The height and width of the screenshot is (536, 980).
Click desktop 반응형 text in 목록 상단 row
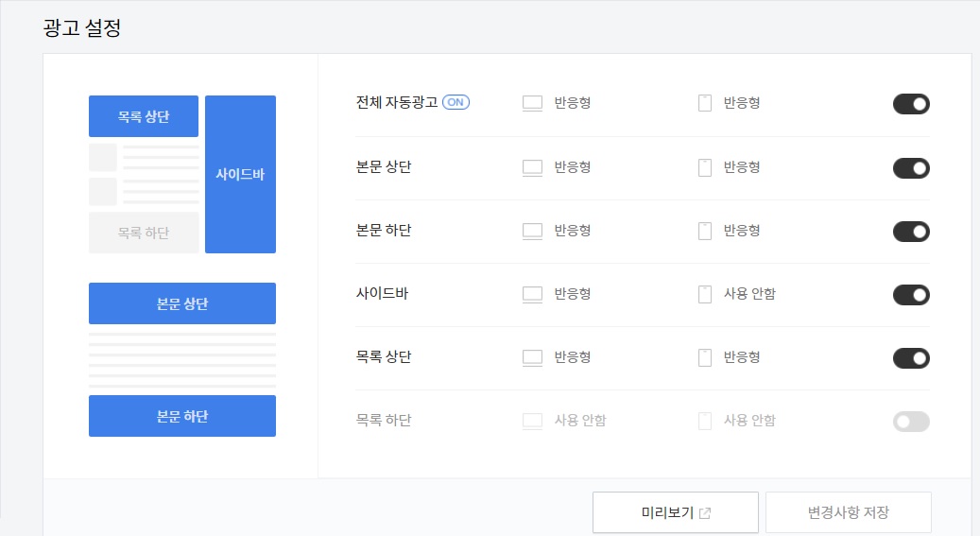click(573, 357)
